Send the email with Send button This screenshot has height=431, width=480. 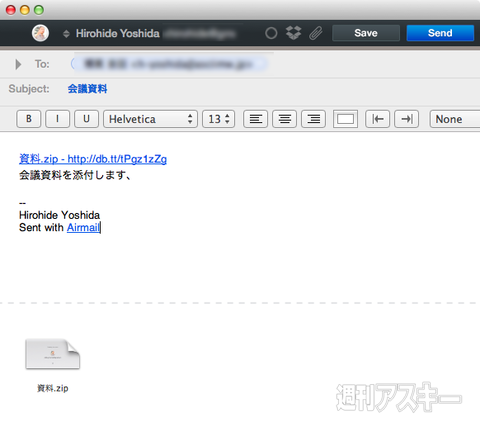[440, 33]
